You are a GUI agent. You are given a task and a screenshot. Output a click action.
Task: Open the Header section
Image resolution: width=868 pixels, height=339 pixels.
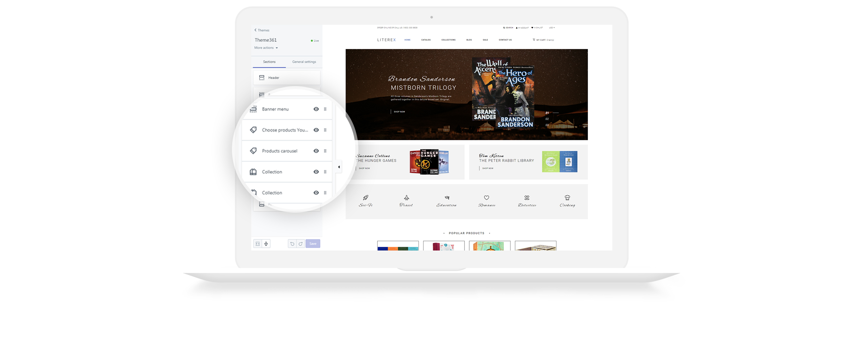coord(287,78)
